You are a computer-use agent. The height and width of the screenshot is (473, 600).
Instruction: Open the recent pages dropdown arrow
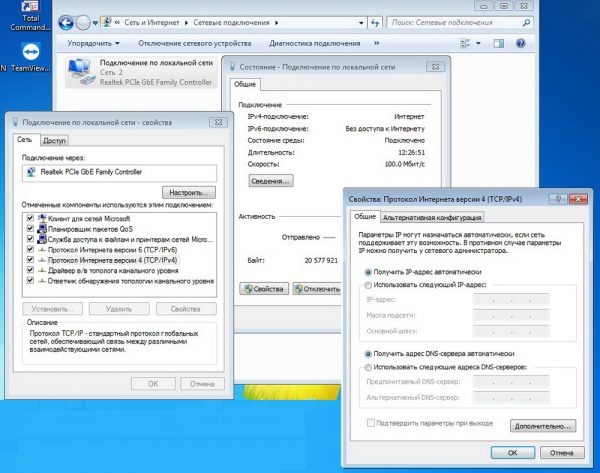[x=95, y=23]
